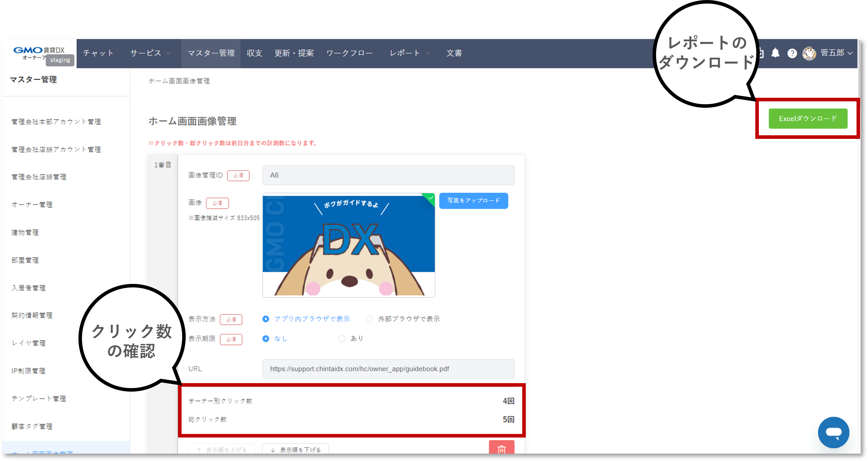The width and height of the screenshot is (868, 461).
Task: Open the ワークフロー menu
Action: (349, 53)
